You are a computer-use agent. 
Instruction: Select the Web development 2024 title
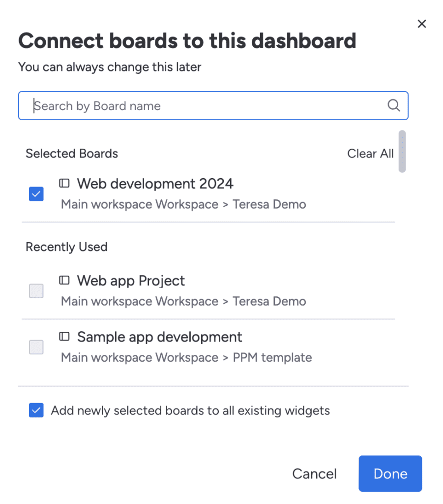155,184
